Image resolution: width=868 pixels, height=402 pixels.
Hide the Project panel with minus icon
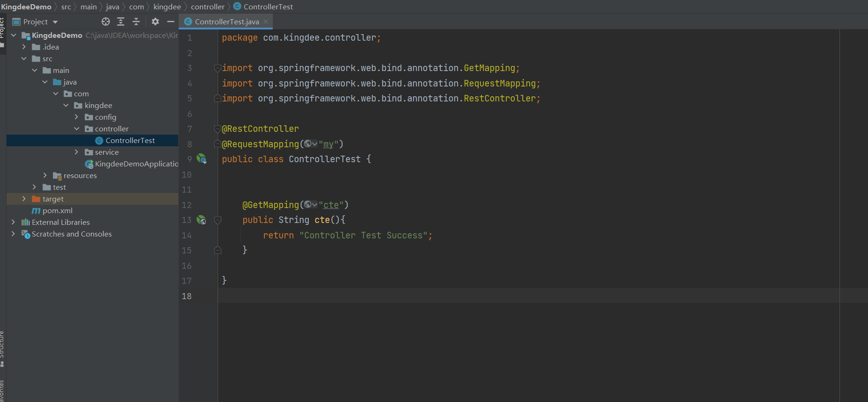pos(171,22)
